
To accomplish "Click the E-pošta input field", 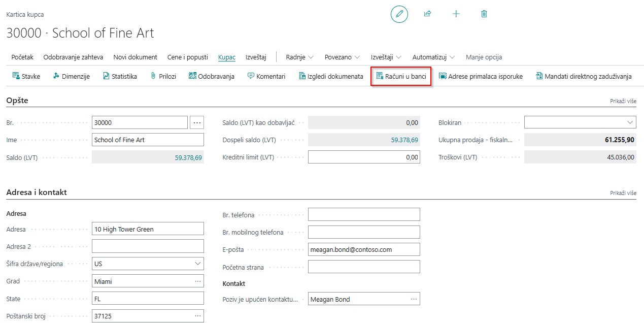I will pos(363,249).
